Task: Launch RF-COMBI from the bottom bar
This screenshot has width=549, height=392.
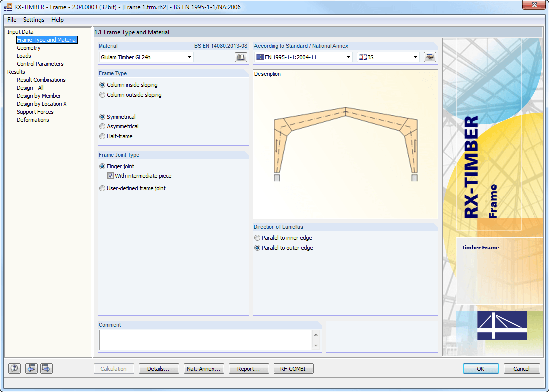Action: click(x=293, y=368)
